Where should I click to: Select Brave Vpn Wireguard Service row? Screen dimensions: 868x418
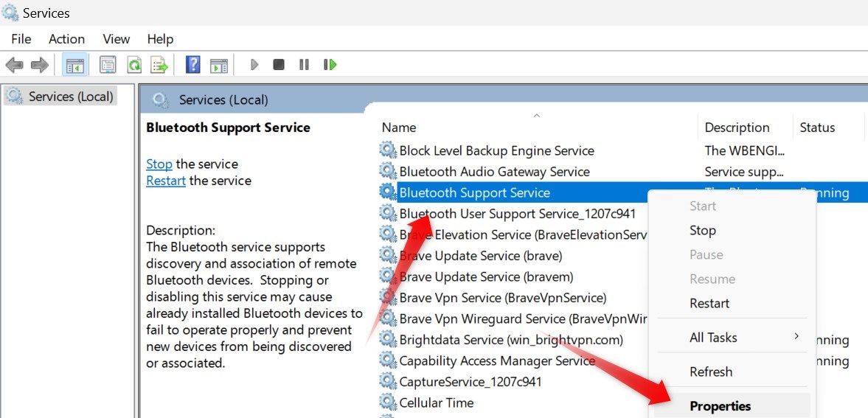pyautogui.click(x=523, y=319)
